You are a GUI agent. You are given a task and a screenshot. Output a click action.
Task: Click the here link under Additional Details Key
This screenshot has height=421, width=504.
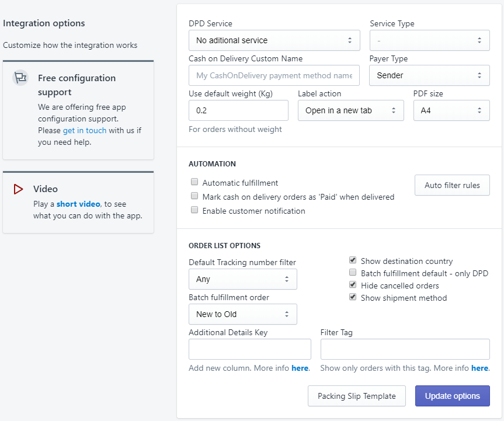pos(300,368)
